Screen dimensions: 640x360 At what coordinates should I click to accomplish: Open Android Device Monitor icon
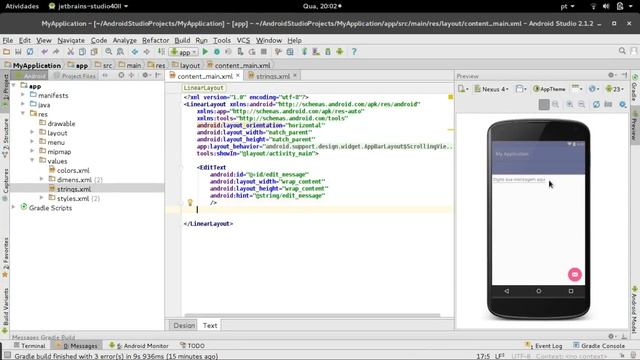340,52
